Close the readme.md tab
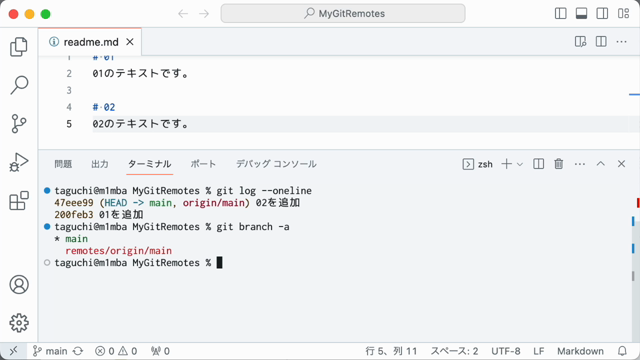 130,42
